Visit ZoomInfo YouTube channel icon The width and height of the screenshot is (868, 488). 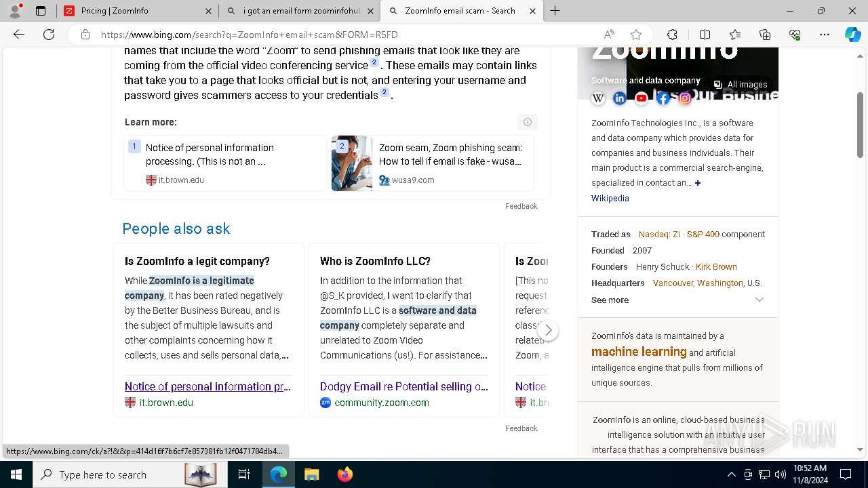pyautogui.click(x=642, y=98)
